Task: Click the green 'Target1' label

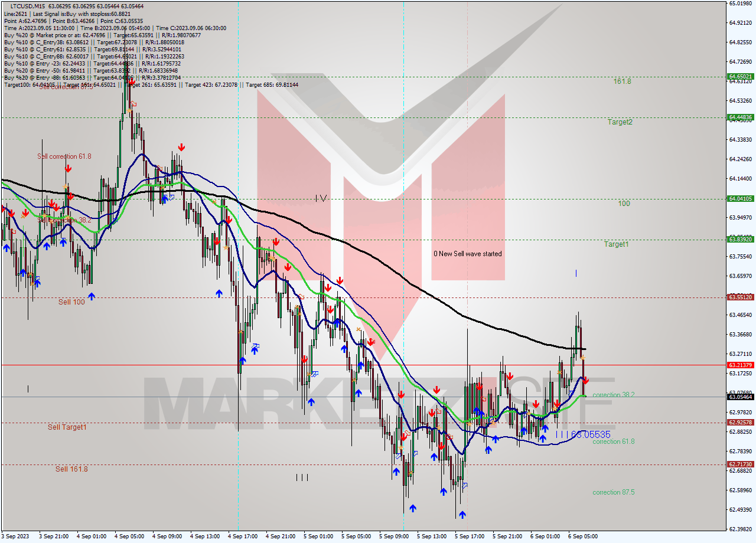Action: (x=616, y=244)
